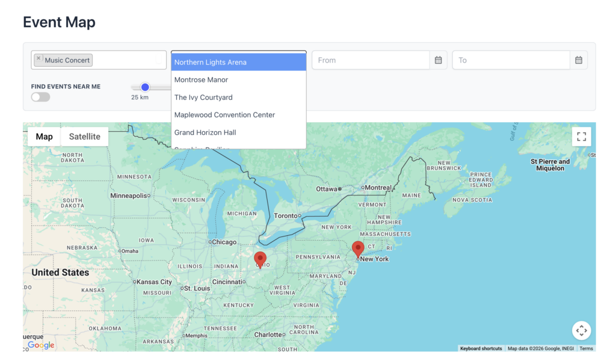Toggle fullscreen map view
616x364 pixels.
[581, 137]
